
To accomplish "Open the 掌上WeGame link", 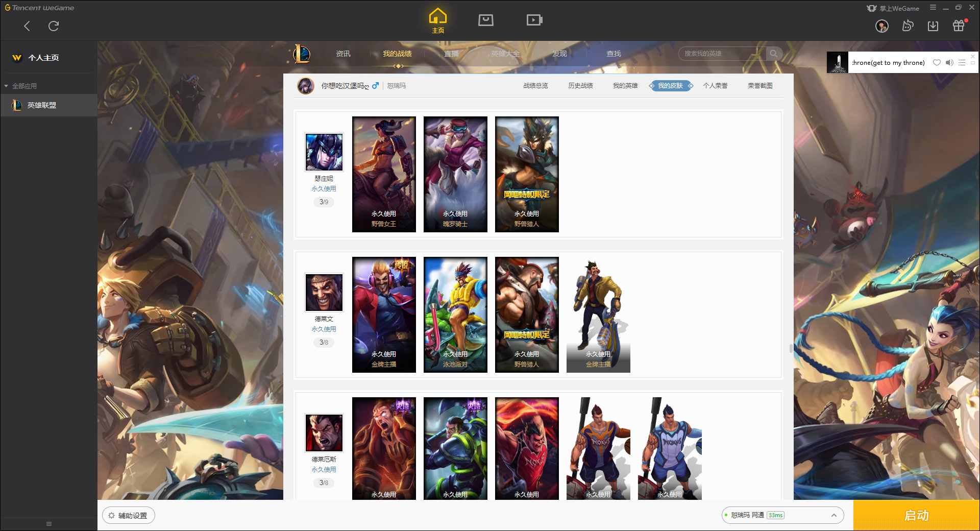I will click(x=893, y=8).
